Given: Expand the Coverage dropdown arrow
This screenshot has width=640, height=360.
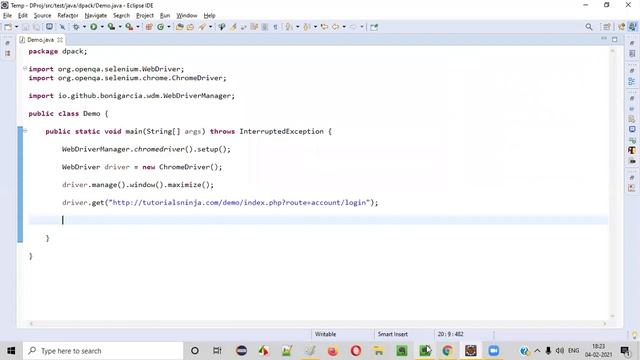Looking at the screenshot, I should click(120, 27).
